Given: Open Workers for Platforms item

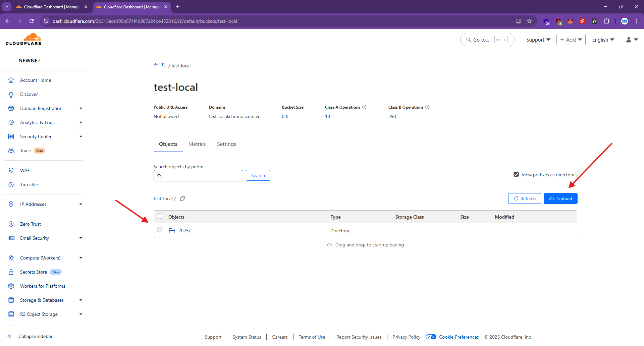Looking at the screenshot, I should (43, 286).
